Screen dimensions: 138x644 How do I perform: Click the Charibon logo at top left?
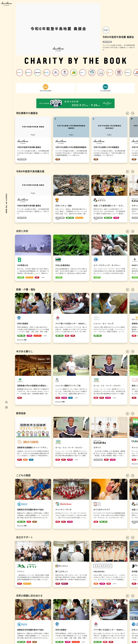coord(6,4)
